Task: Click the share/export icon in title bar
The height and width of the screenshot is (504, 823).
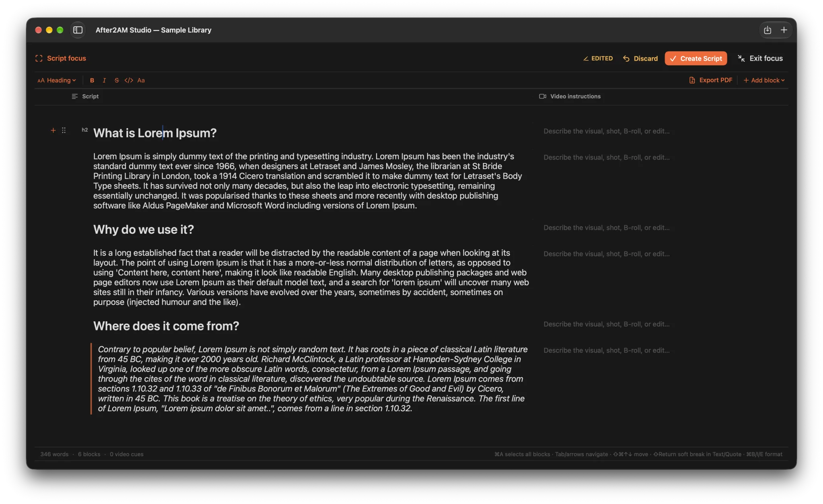Action: pos(768,30)
